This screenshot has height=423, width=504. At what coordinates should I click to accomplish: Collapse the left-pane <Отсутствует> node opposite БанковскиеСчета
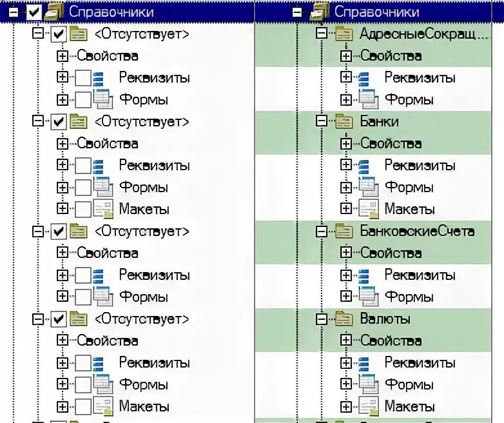(38, 231)
